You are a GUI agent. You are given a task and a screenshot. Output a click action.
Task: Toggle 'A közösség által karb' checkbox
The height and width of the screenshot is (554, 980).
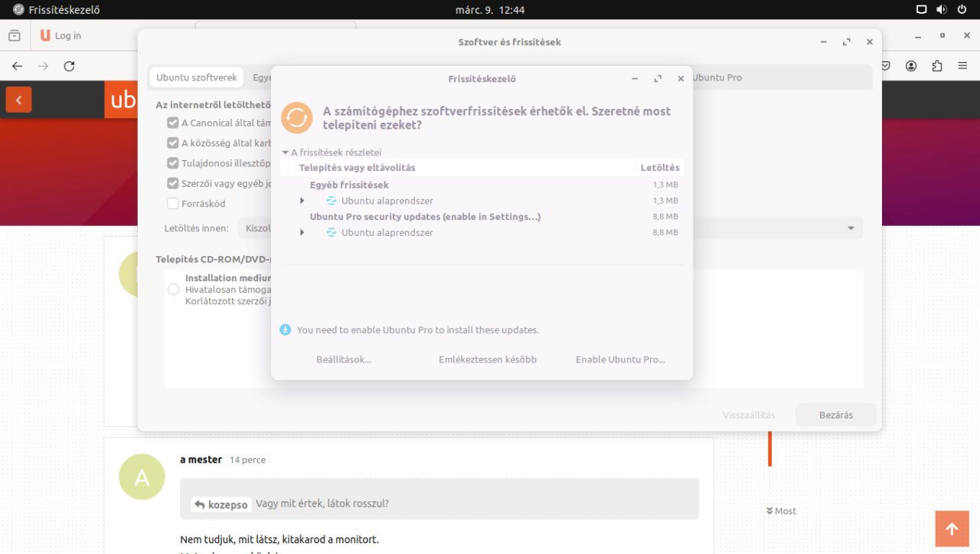[173, 143]
